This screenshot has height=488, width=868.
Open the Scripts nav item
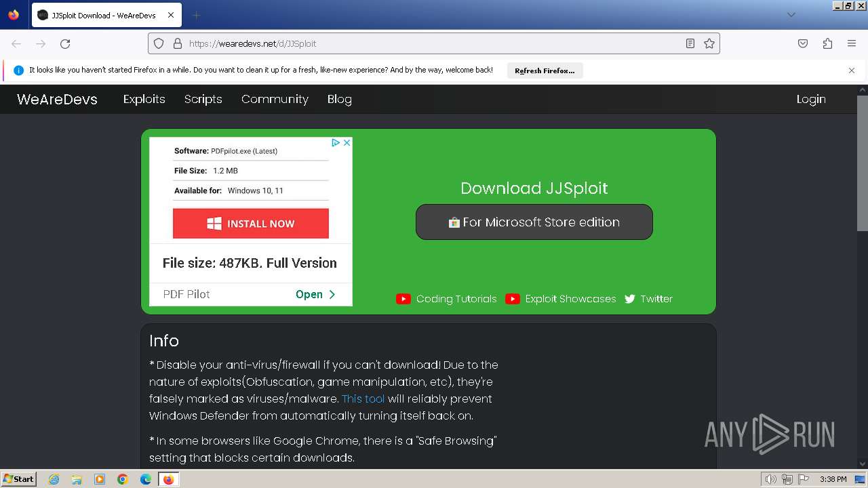(x=203, y=99)
